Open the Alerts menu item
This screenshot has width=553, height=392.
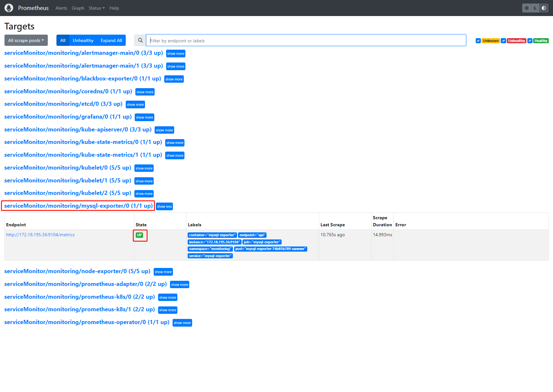point(61,8)
